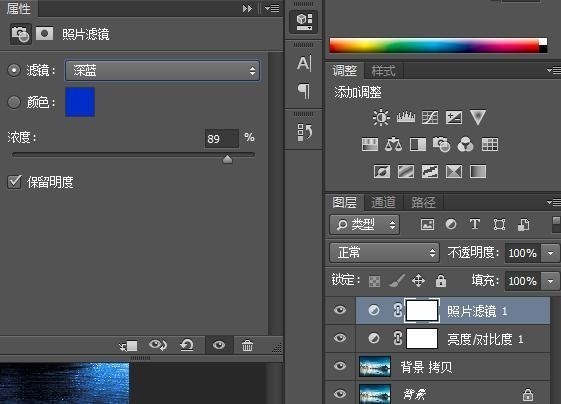Select the Properties tab

pos(19,8)
